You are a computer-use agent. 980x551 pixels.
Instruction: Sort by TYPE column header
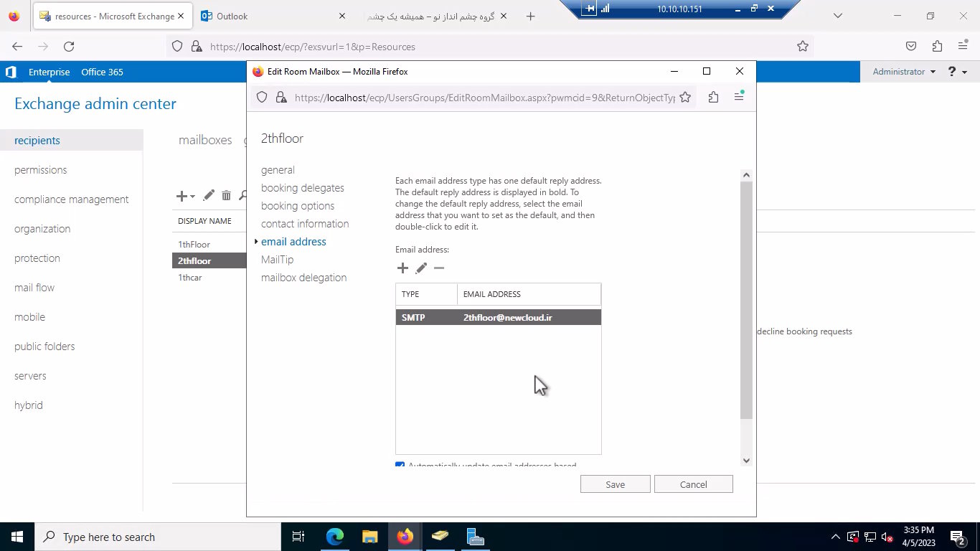(426, 294)
